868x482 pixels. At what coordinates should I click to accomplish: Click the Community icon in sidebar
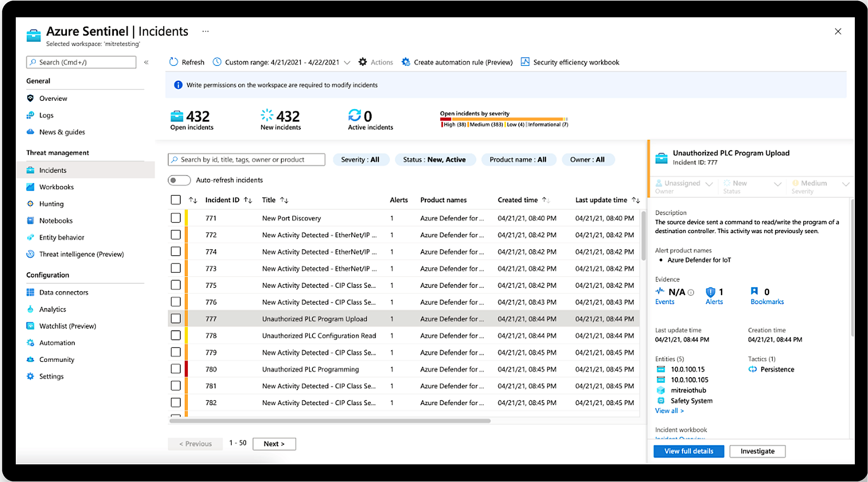(30, 359)
